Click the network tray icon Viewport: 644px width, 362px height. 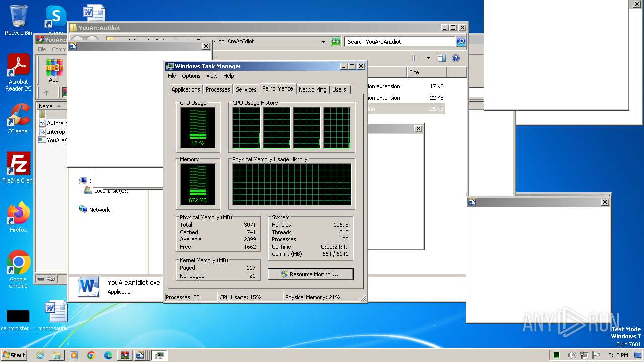pos(584,355)
